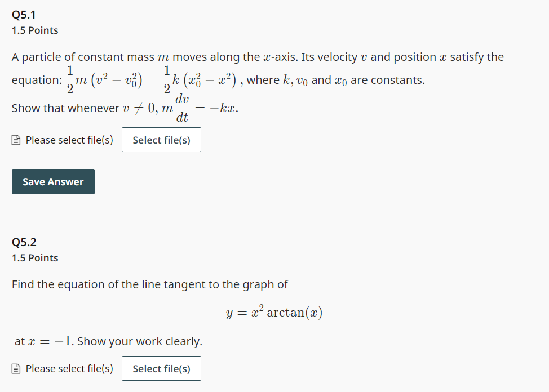Click the document icon beside Q5.1 file upload

point(16,140)
